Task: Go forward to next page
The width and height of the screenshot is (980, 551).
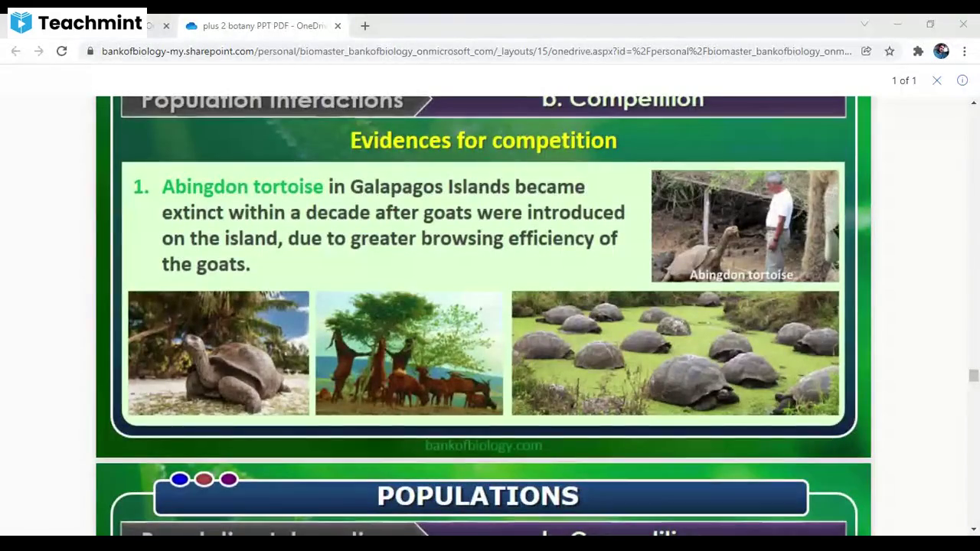Action: [x=38, y=51]
